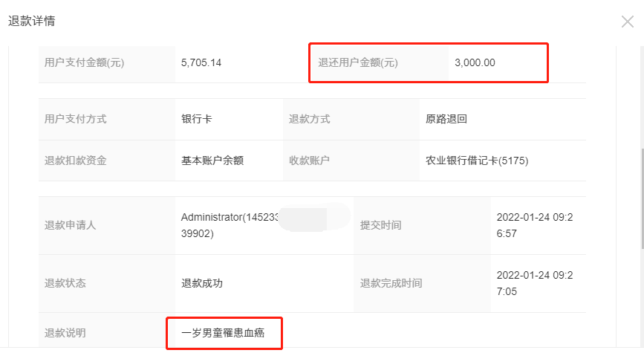Viewport: 644px width, 353px height.
Task: Select the 提交时间 label
Action: coord(381,226)
